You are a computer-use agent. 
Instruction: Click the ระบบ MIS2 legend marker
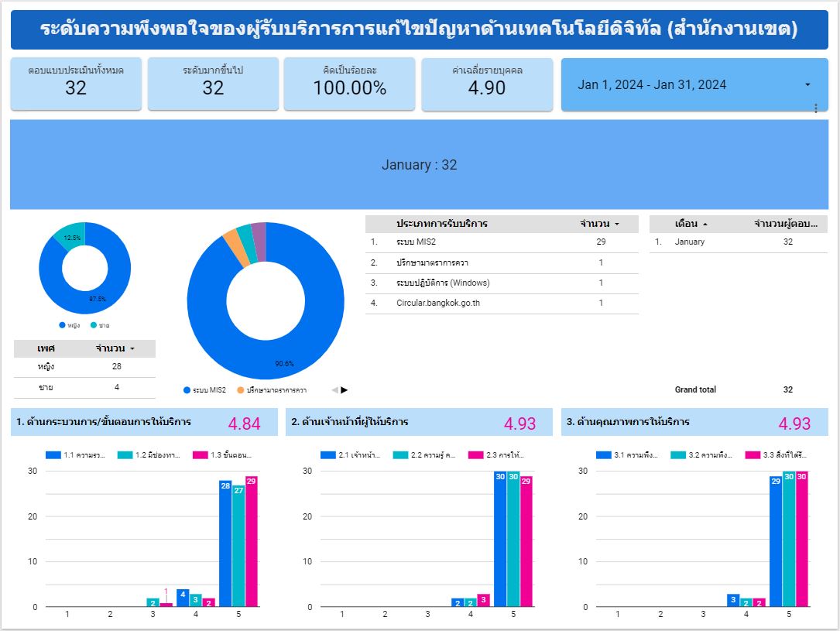187,390
